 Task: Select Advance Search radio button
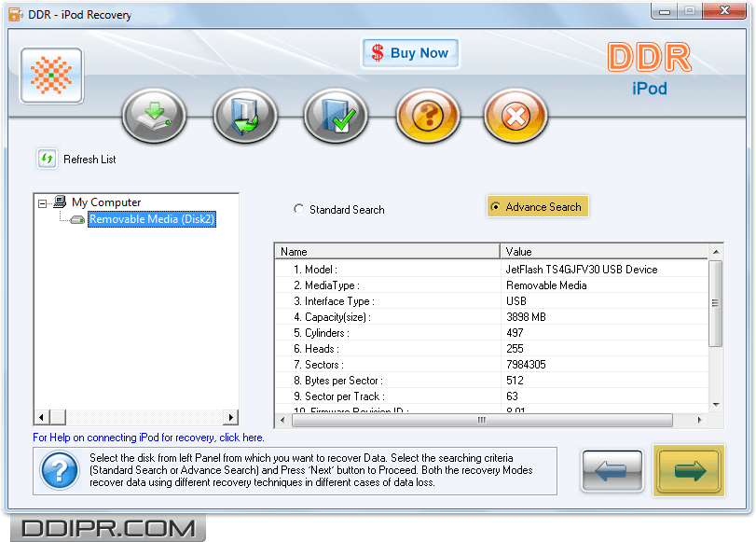click(x=495, y=206)
